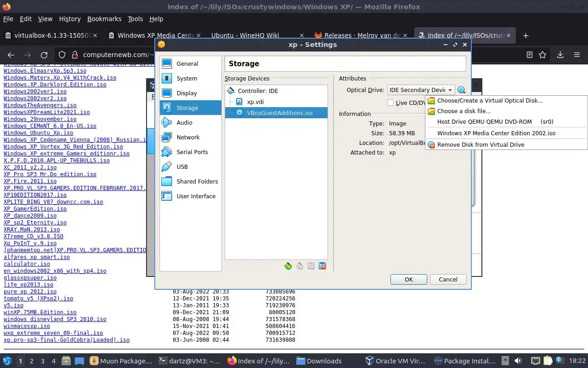Toggle Firefox reader view icon
The image size is (588, 368).
[530, 55]
